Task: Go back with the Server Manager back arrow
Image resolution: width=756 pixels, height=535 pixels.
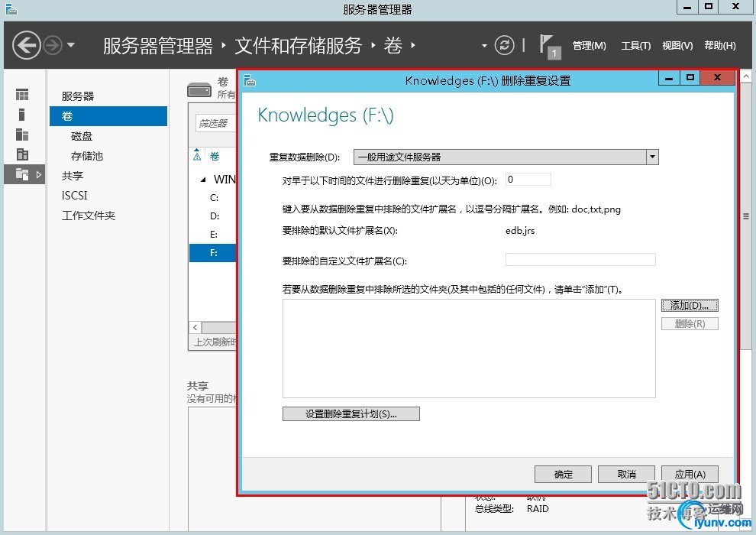Action: tap(27, 45)
